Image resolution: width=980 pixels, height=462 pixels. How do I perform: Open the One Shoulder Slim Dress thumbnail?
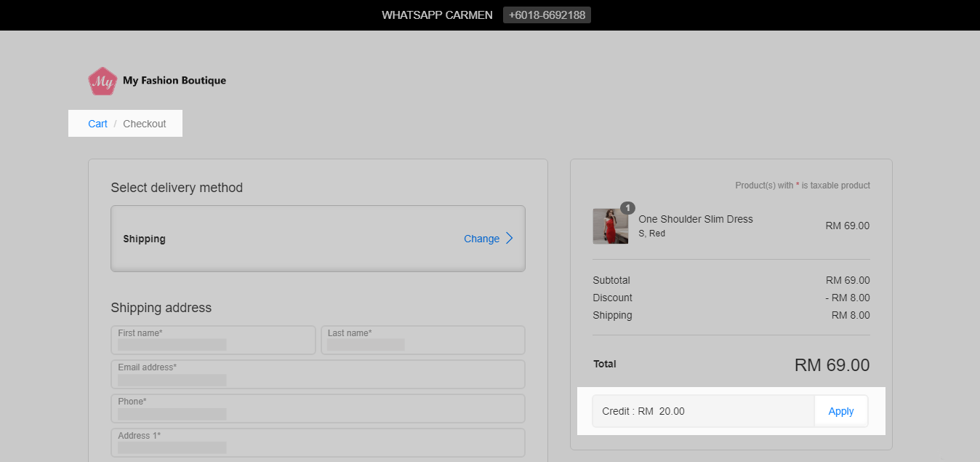point(611,226)
